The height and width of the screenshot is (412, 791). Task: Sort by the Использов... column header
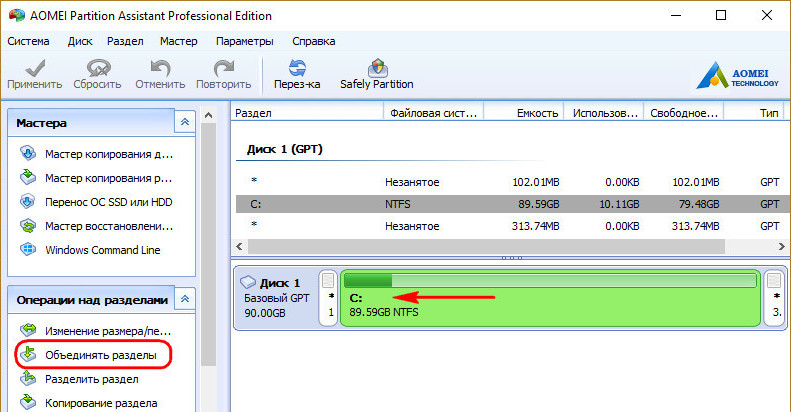pyautogui.click(x=603, y=113)
